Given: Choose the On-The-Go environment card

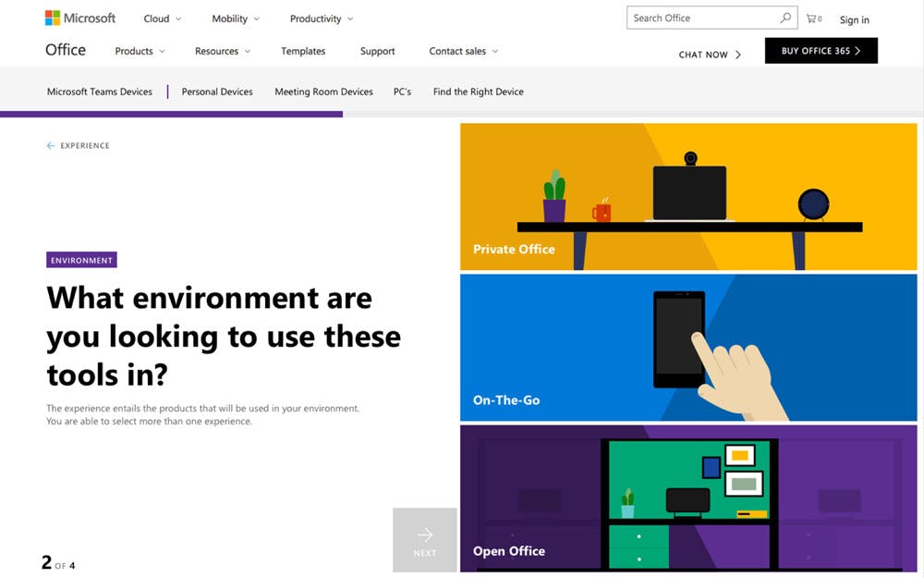Looking at the screenshot, I should 688,348.
